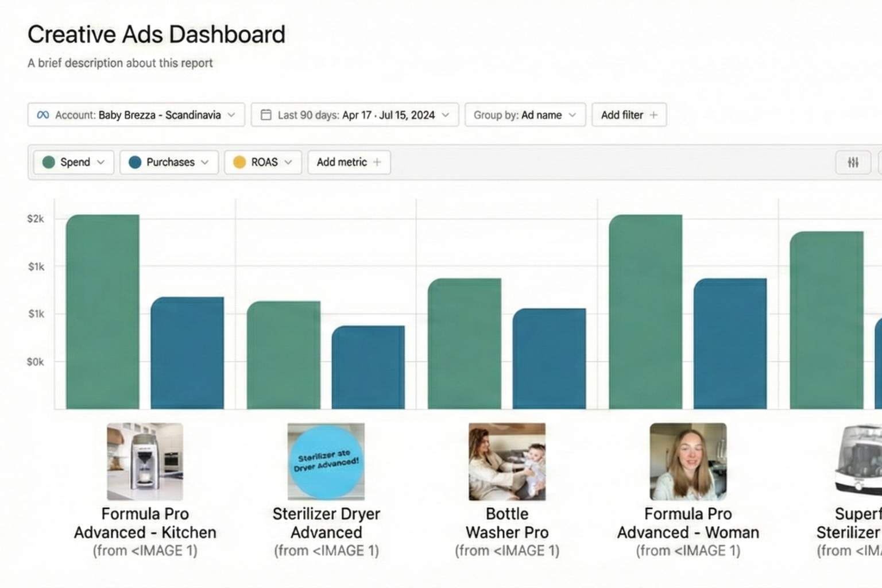Open the chart settings sliders icon
Viewport: 882px width, 588px height.
(x=853, y=163)
